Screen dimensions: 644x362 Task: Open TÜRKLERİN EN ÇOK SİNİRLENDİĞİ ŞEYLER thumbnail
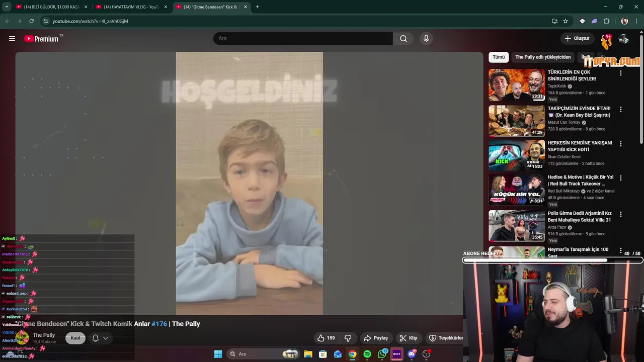517,85
